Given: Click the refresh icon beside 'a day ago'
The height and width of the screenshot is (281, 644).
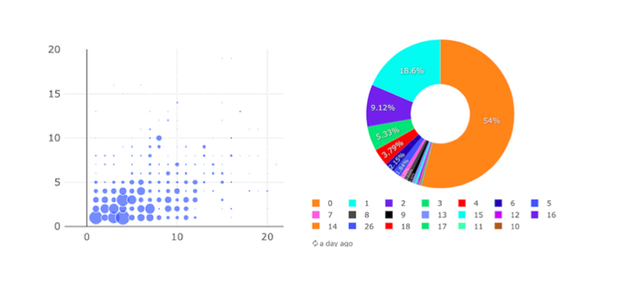Looking at the screenshot, I should tap(315, 244).
